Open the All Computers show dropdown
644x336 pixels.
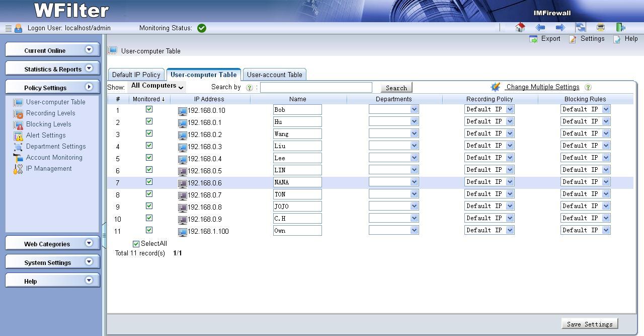tap(157, 86)
